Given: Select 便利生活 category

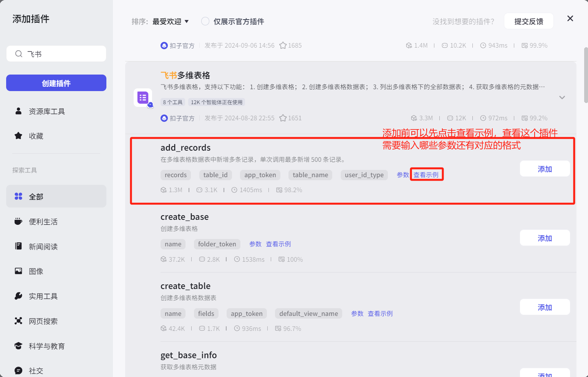Looking at the screenshot, I should pyautogui.click(x=56, y=221).
